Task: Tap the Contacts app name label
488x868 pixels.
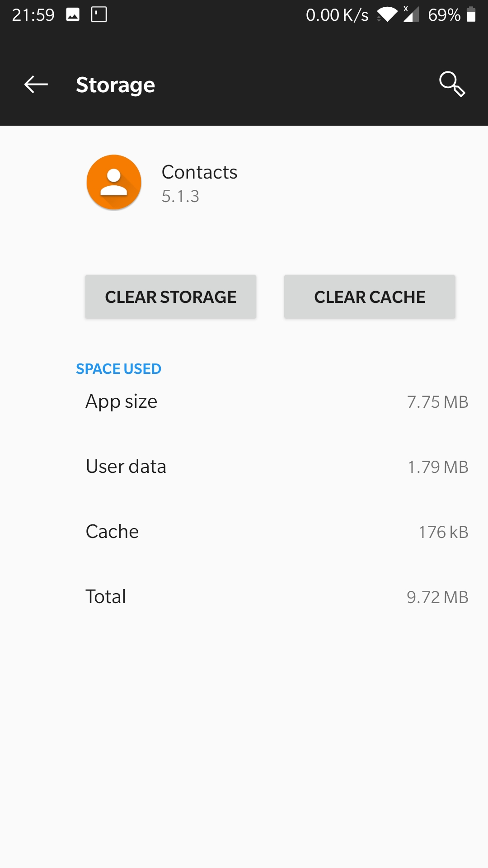Action: pos(199,172)
